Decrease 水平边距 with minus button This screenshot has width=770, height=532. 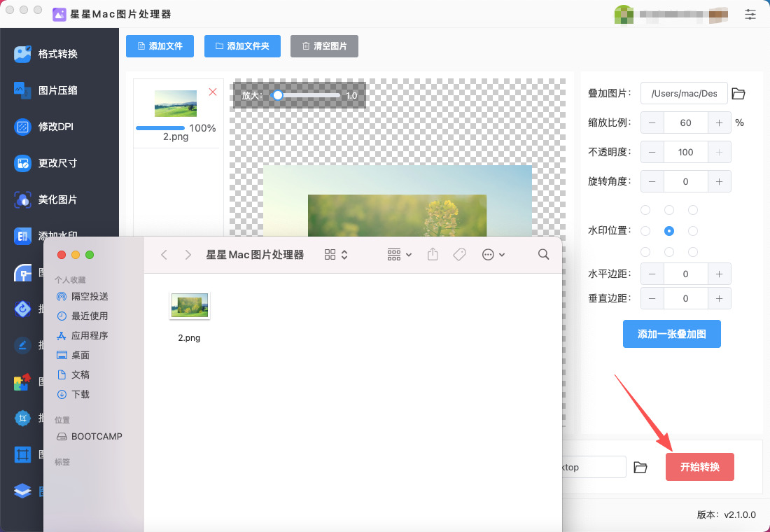tap(652, 274)
